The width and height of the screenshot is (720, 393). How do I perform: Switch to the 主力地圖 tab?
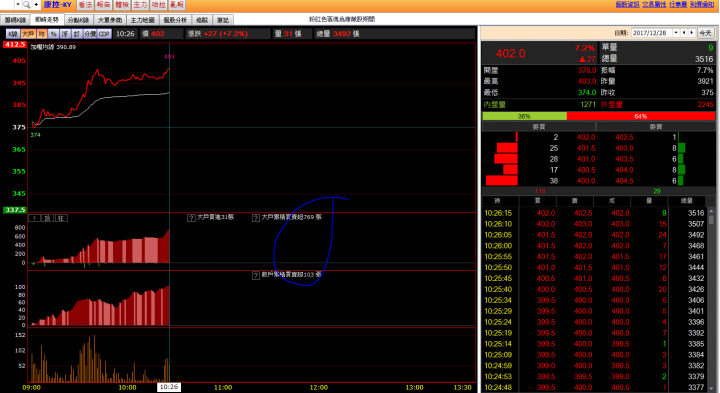pos(142,20)
